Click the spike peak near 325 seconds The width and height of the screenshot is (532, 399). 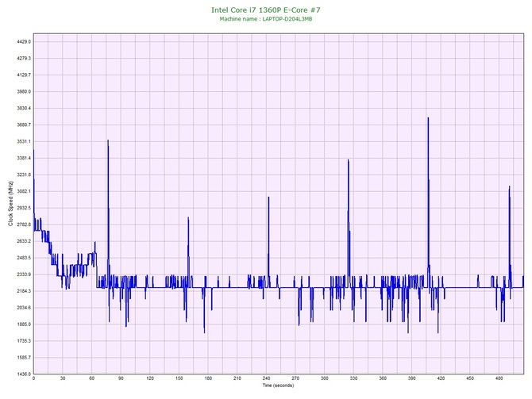pos(348,160)
